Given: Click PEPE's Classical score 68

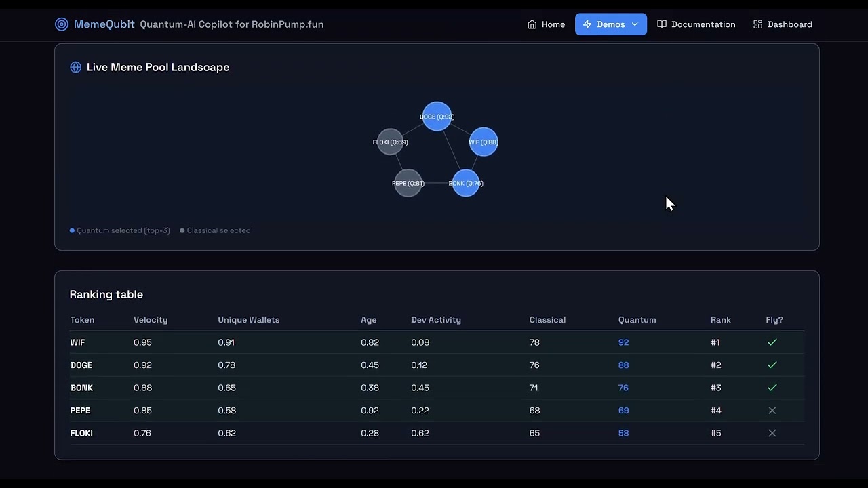Looking at the screenshot, I should 535,410.
